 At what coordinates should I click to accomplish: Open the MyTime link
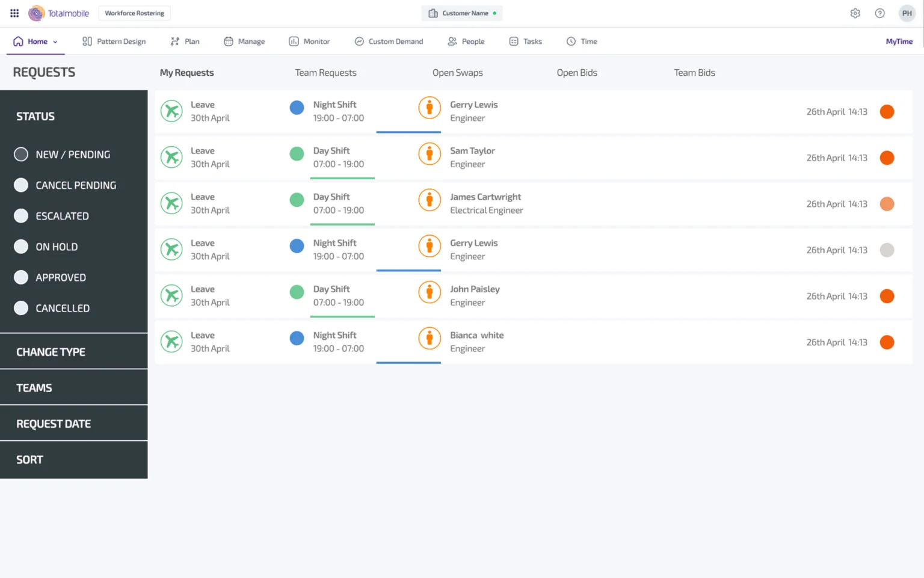tap(899, 42)
